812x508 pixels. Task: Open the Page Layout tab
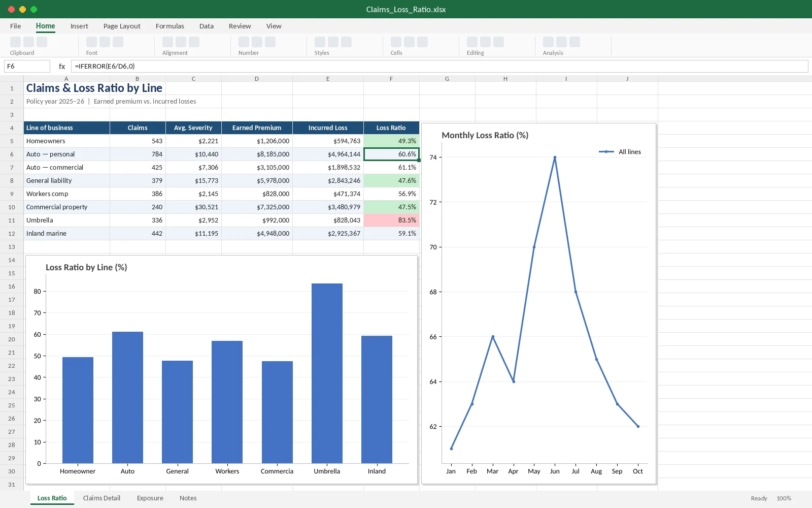pos(122,26)
